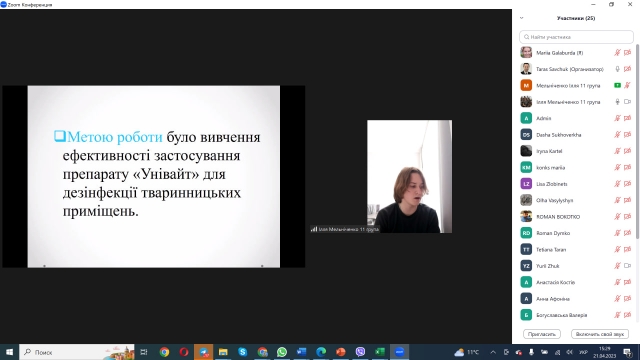Click Maria Galaburda's camera-off icon

tap(627, 53)
